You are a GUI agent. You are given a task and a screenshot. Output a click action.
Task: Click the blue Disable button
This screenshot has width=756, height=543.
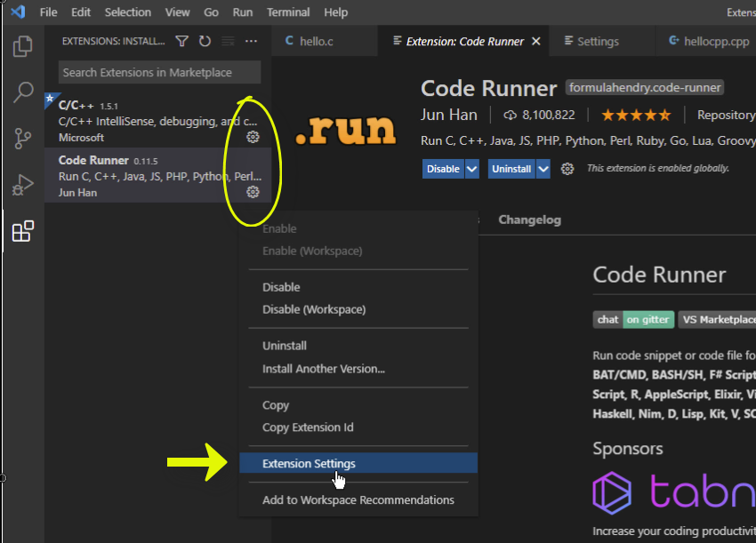(443, 169)
